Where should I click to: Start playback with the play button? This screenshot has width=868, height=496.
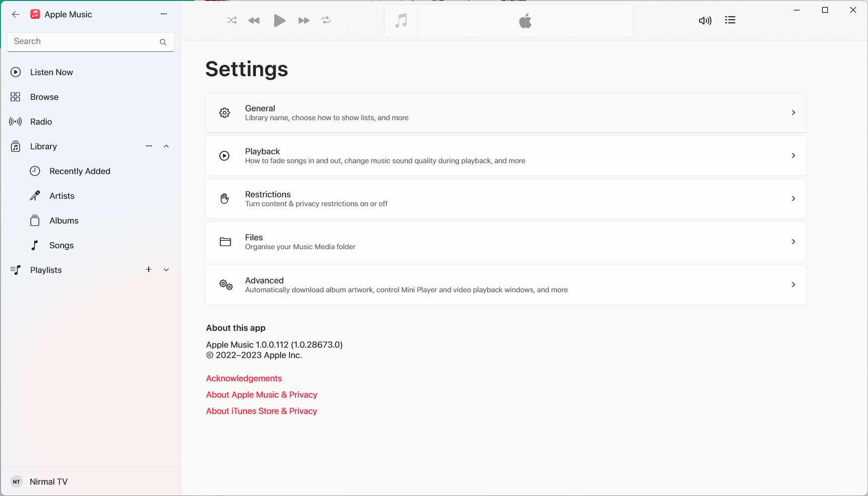280,20
